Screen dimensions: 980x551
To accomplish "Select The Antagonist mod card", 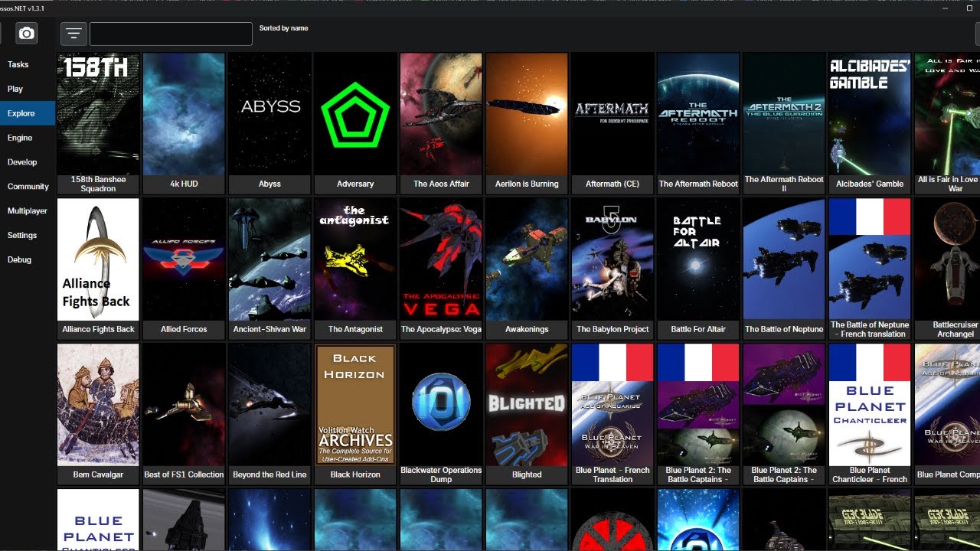I will click(x=355, y=268).
